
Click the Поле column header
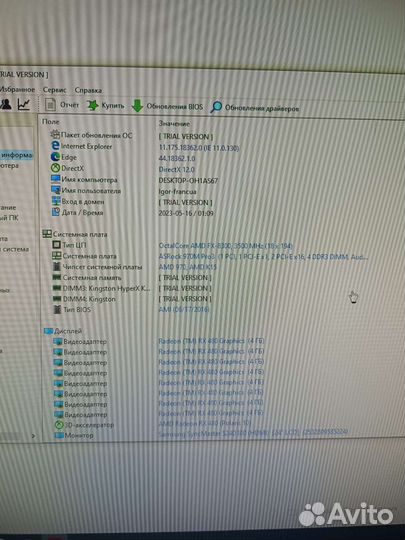pyautogui.click(x=51, y=122)
